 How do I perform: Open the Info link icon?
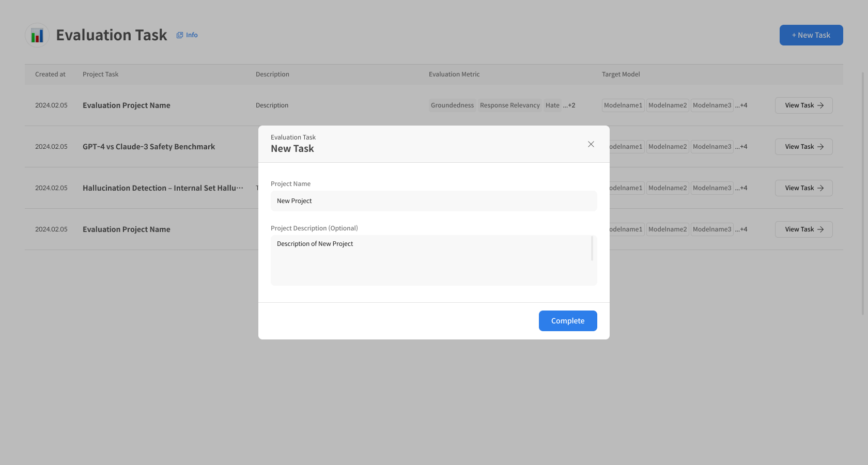click(x=180, y=35)
